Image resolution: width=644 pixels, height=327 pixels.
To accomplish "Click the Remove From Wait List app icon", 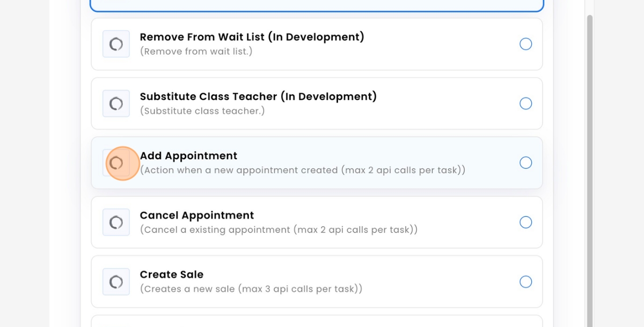I will point(116,44).
